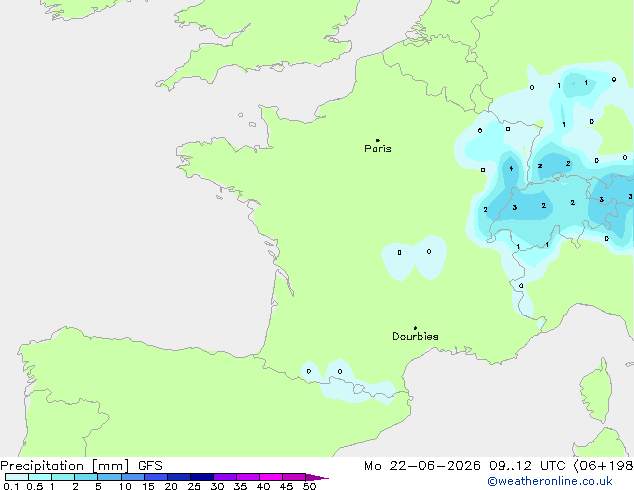
Task: Pick the palest legend swatch between 0.1 and 0.5
Action: 17,477
